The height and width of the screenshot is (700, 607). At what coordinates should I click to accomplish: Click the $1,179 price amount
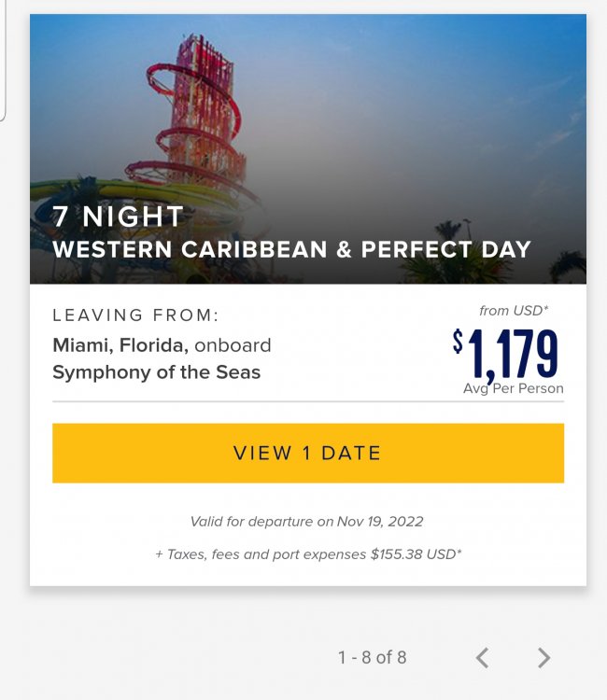click(x=505, y=355)
